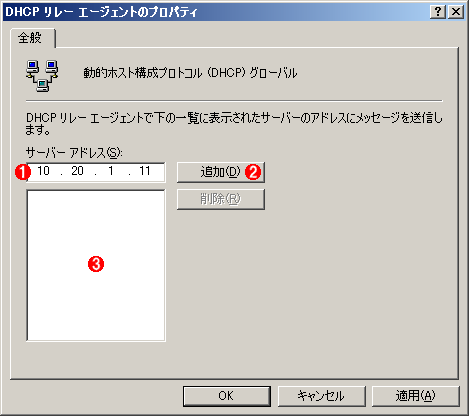Add the server address with 追加(D)
The height and width of the screenshot is (416, 469).
pos(221,172)
